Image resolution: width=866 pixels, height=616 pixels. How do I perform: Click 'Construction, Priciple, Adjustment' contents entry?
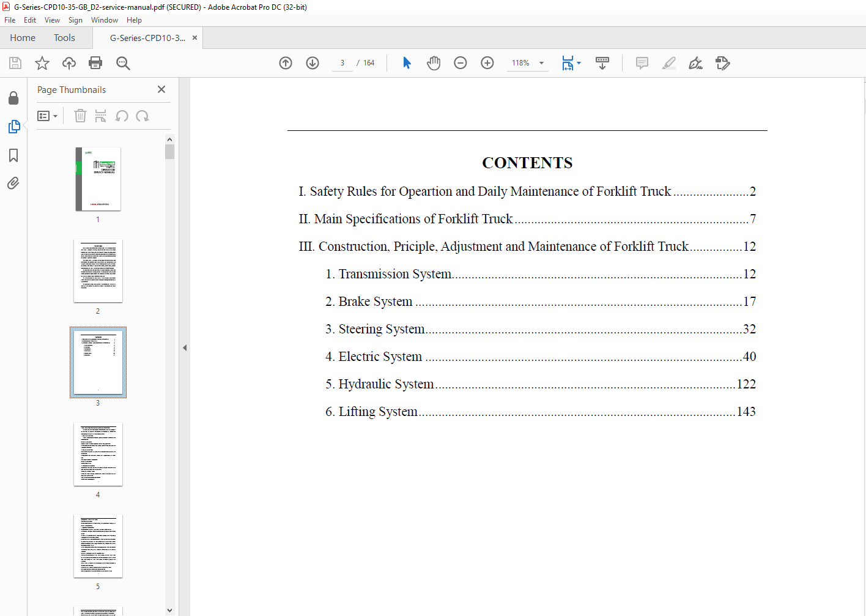527,247
